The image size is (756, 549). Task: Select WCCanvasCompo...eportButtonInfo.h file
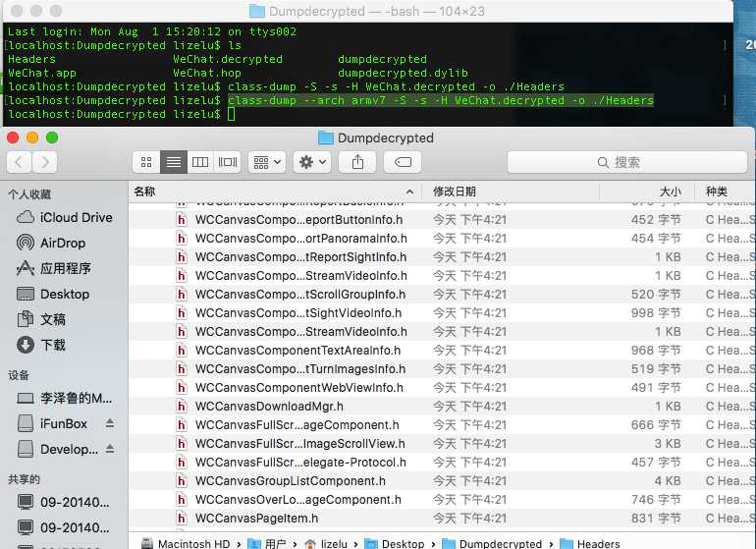coord(442,220)
